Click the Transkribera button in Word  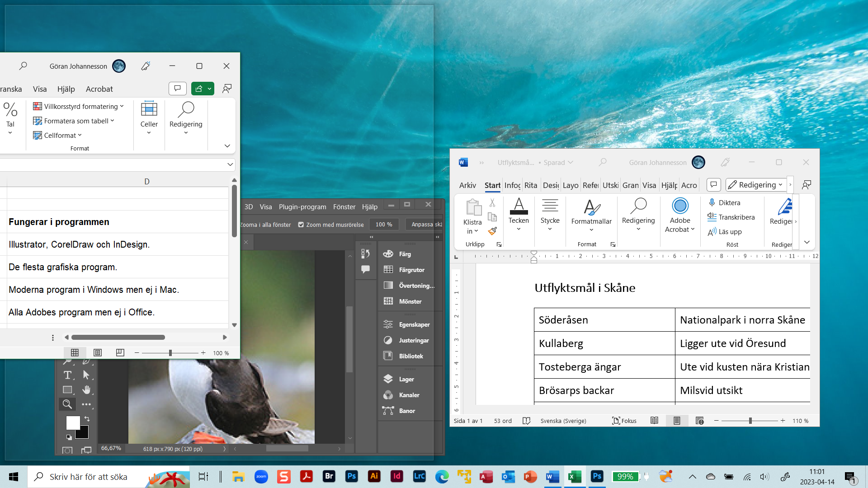tap(731, 217)
